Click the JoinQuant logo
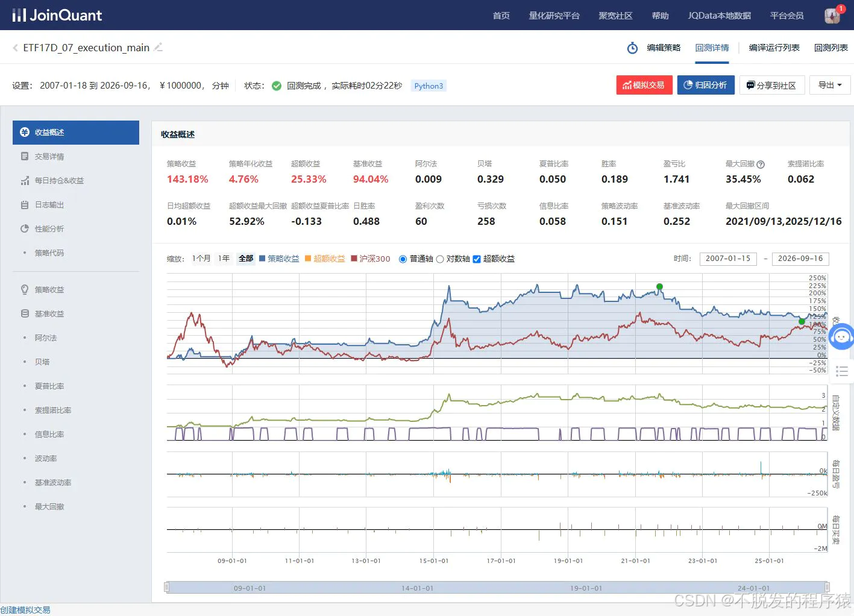854x616 pixels. tap(57, 15)
